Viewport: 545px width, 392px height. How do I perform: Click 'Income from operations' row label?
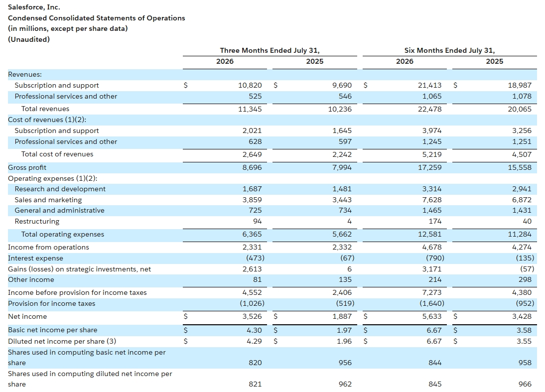pos(48,247)
